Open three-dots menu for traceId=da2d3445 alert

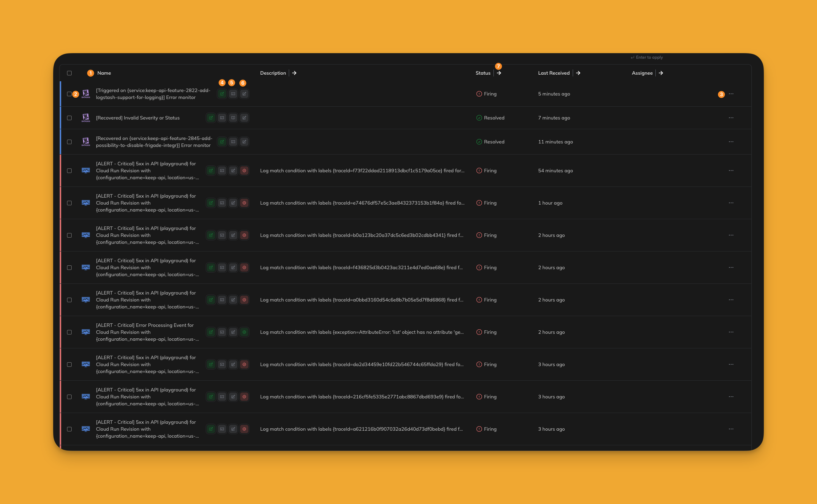pos(731,364)
